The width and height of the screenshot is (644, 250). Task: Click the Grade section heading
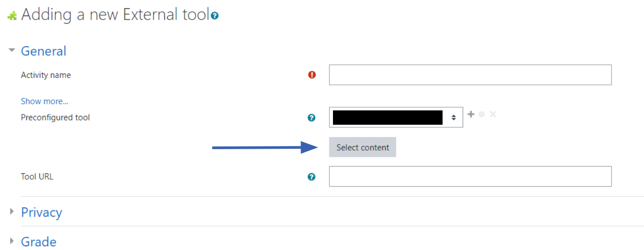[x=39, y=242]
